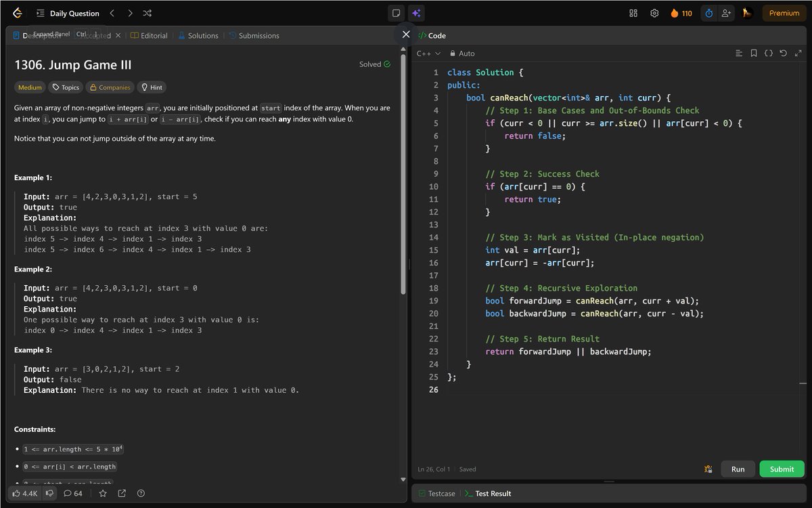Open the layout grid icon
This screenshot has height=508, width=812.
[x=633, y=13]
